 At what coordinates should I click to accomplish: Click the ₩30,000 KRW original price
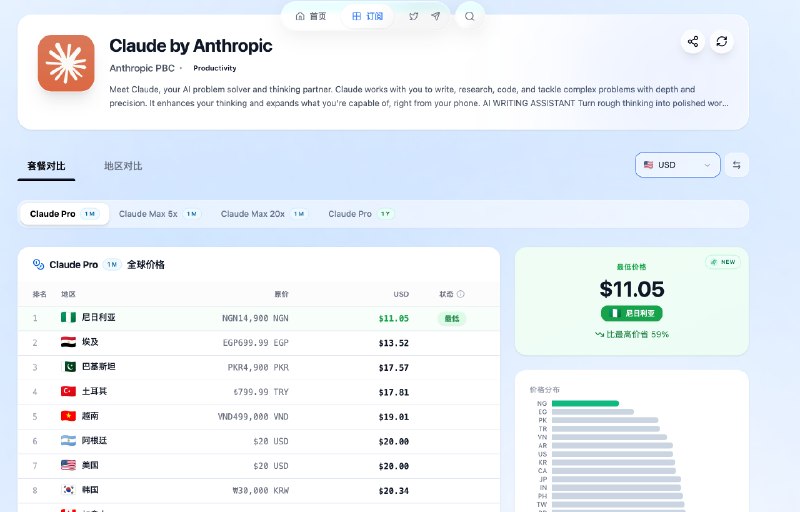261,491
